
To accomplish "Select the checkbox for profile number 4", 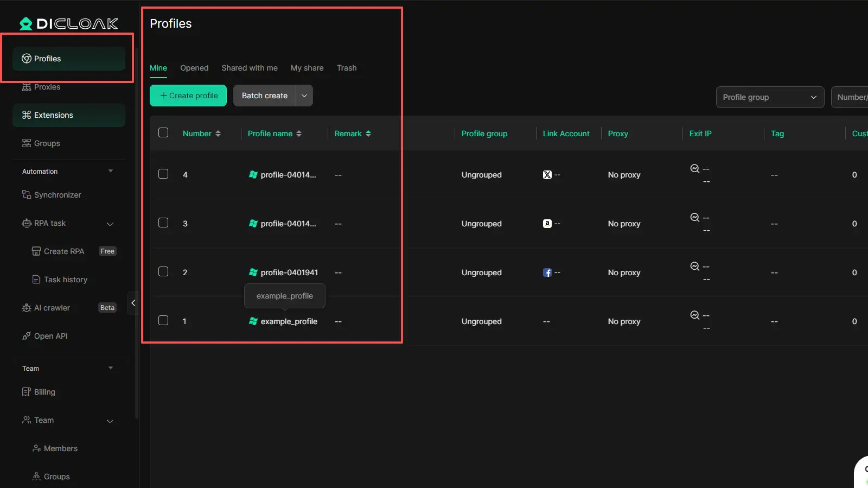I will pyautogui.click(x=163, y=174).
